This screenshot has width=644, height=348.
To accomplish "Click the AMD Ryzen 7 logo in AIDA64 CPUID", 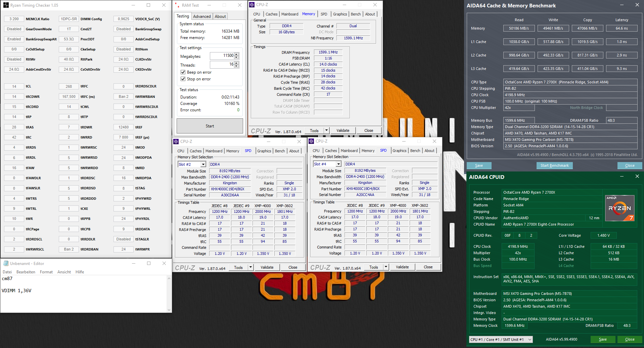I will (x=619, y=208).
